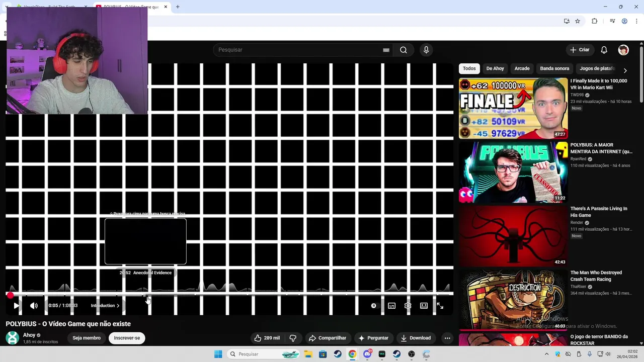
Task: Click TWD98 channel name
Action: point(577,95)
